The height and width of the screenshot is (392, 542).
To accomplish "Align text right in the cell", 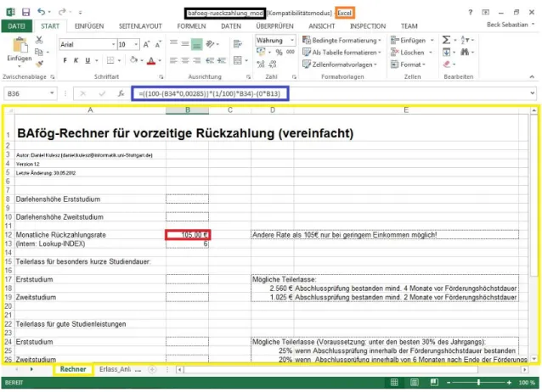I will pos(197,61).
